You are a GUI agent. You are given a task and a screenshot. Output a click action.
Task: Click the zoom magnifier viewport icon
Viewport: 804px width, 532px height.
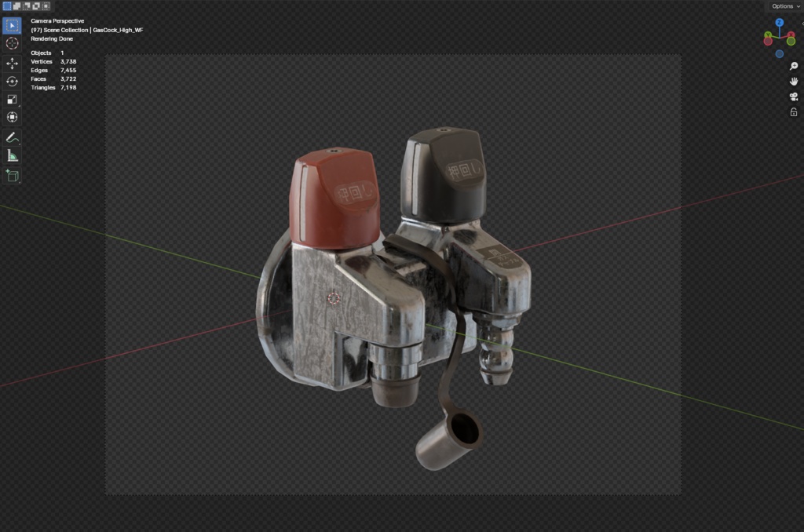794,66
